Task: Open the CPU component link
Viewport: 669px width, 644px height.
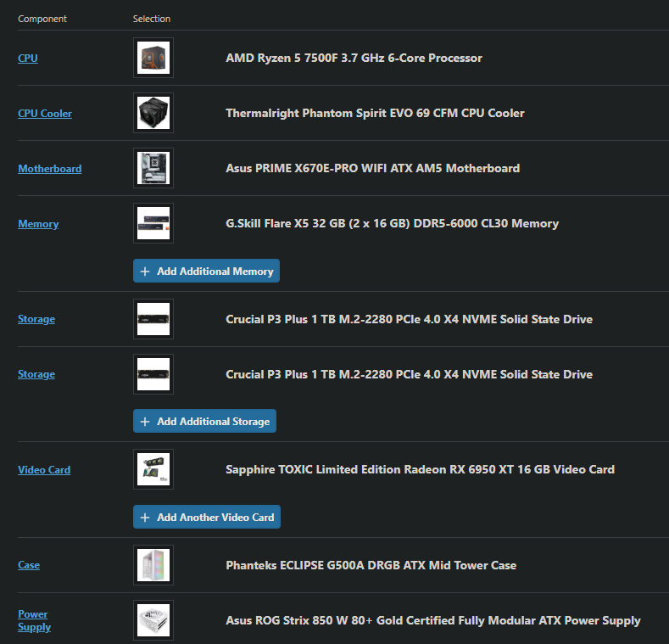Action: click(x=28, y=58)
